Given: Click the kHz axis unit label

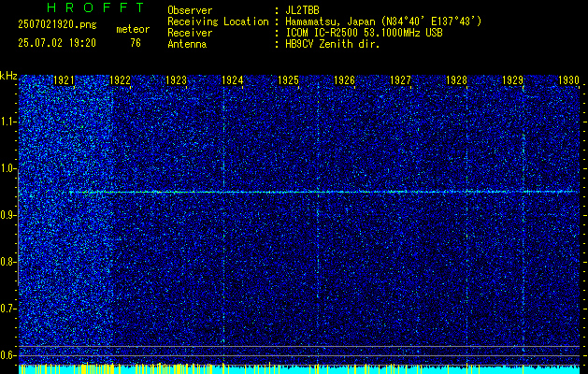Looking at the screenshot, I should click(8, 76).
